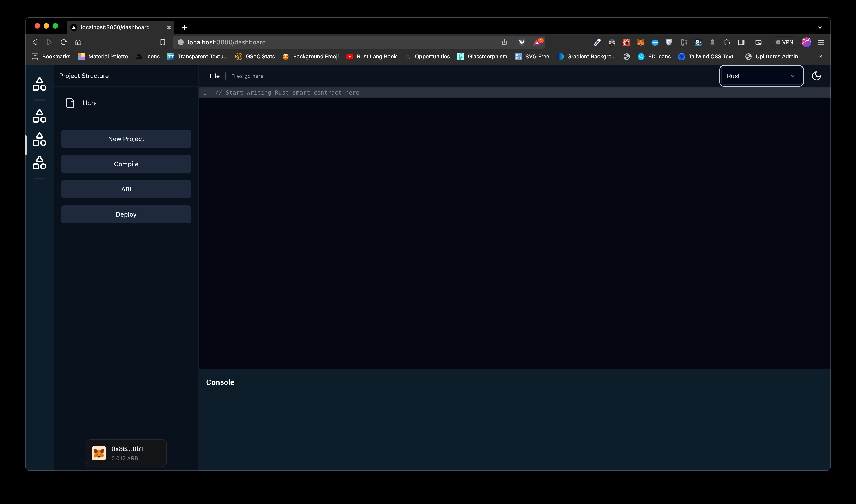Select the localhost:3000/dashboard browser tab
Image resolution: width=856 pixels, height=504 pixels.
[120, 27]
